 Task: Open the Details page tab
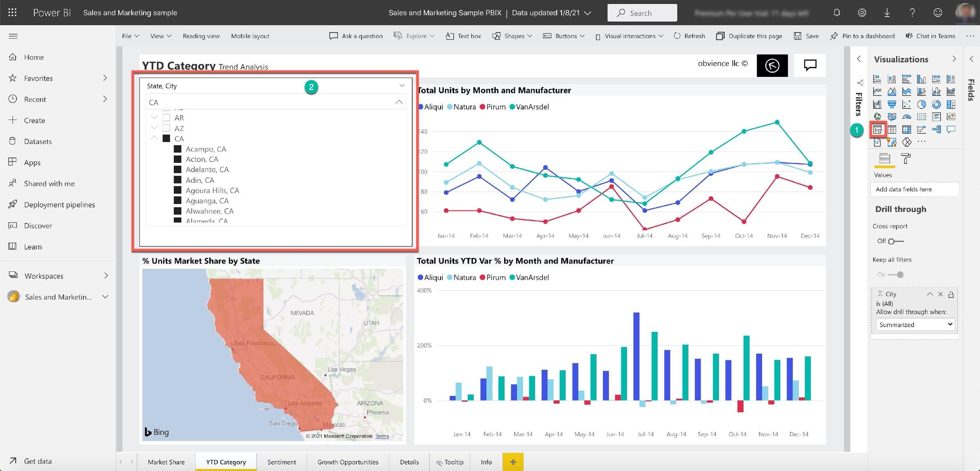click(409, 462)
